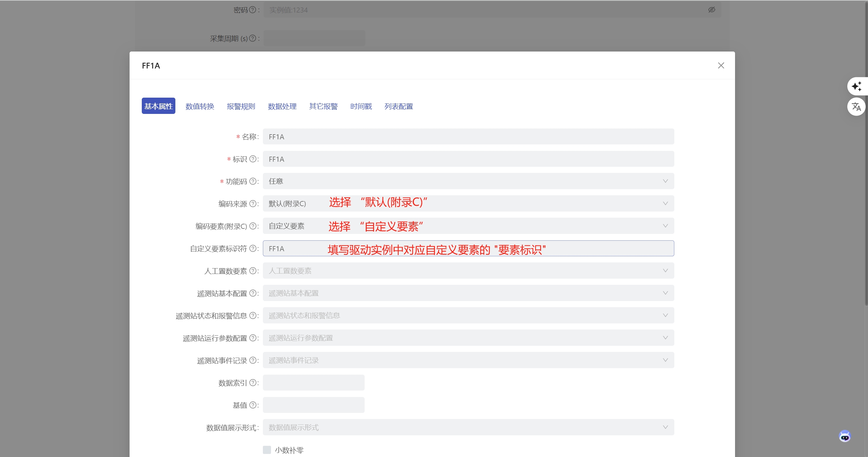This screenshot has width=868, height=457.
Task: Click help icon next to 遥测站基本配置
Action: 253,293
